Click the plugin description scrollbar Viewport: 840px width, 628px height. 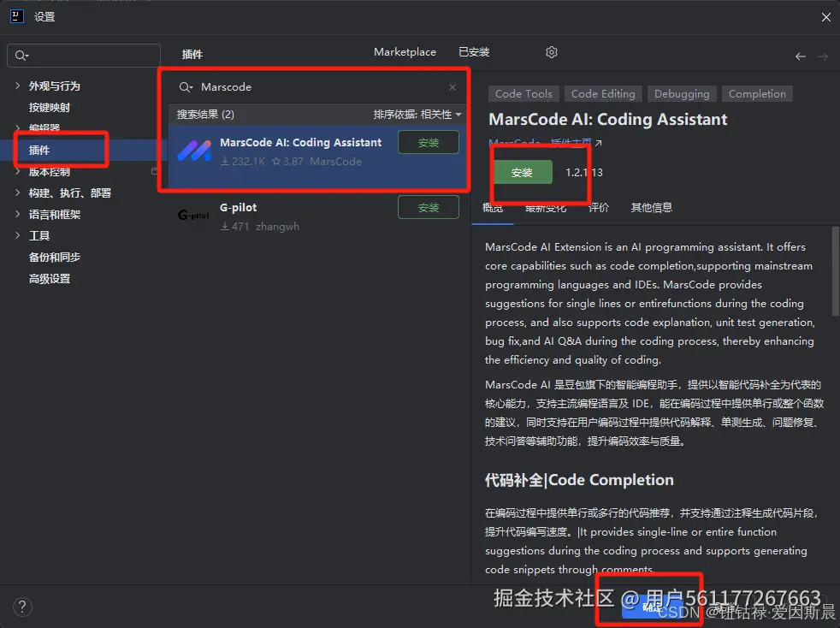(835, 272)
